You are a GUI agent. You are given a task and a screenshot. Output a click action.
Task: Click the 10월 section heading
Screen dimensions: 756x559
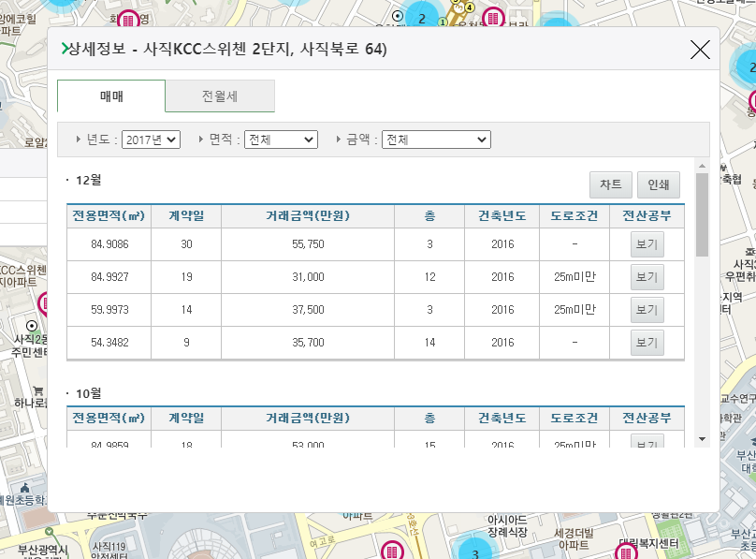[x=88, y=393]
